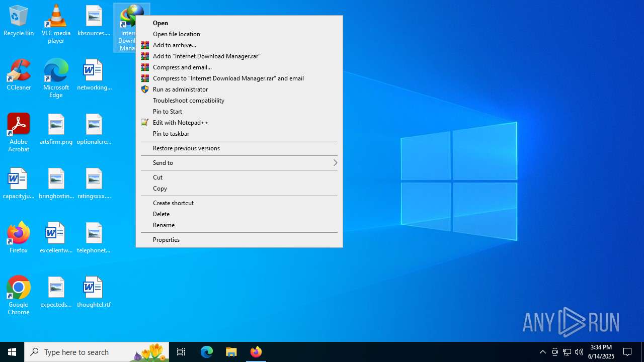The width and height of the screenshot is (644, 362).
Task: Select the bringhostin image file icon
Action: coord(56,184)
